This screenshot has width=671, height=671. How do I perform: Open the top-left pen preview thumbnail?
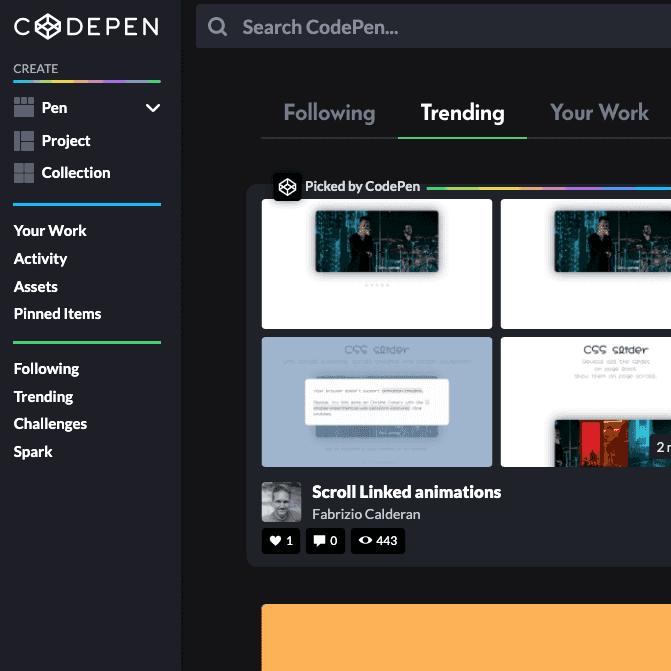[377, 264]
